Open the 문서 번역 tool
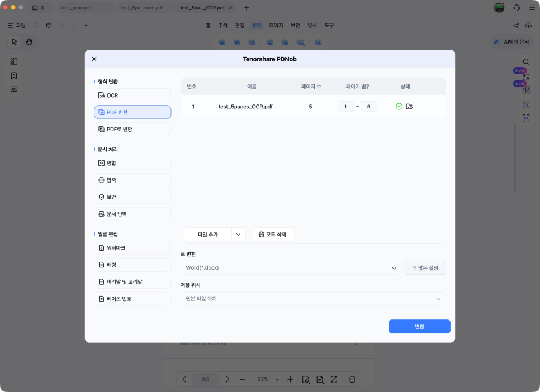Viewport: 540px width, 392px height. point(132,214)
